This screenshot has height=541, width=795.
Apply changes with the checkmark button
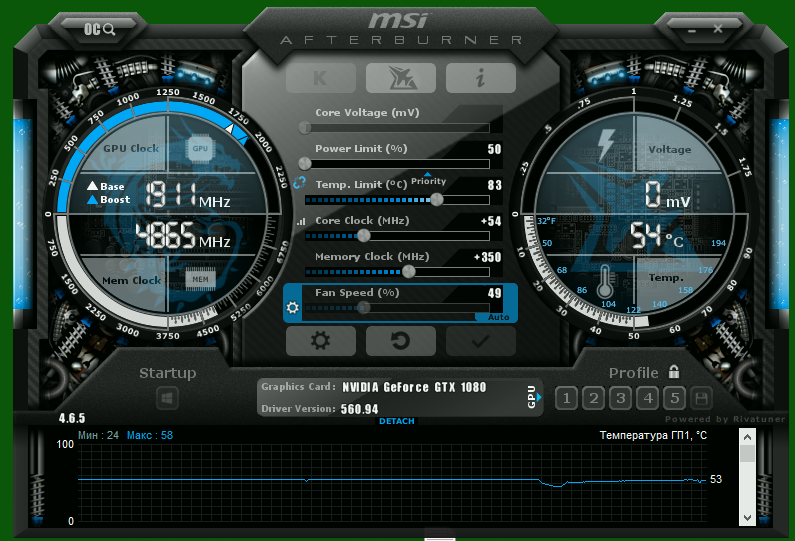click(x=481, y=341)
